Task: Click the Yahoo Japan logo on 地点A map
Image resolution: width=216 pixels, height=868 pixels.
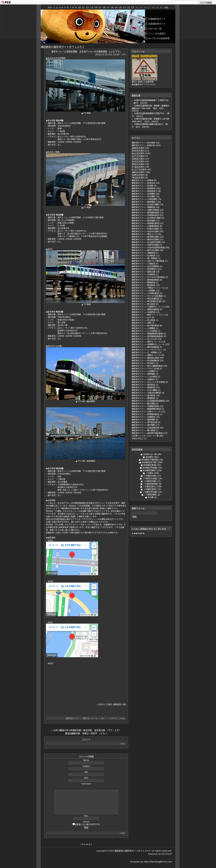Action: tap(51, 573)
